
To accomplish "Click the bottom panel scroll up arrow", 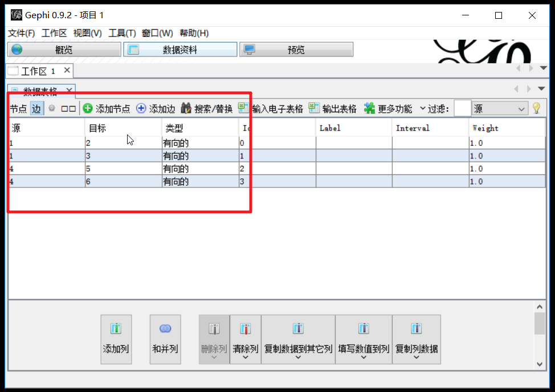I will click(x=540, y=307).
